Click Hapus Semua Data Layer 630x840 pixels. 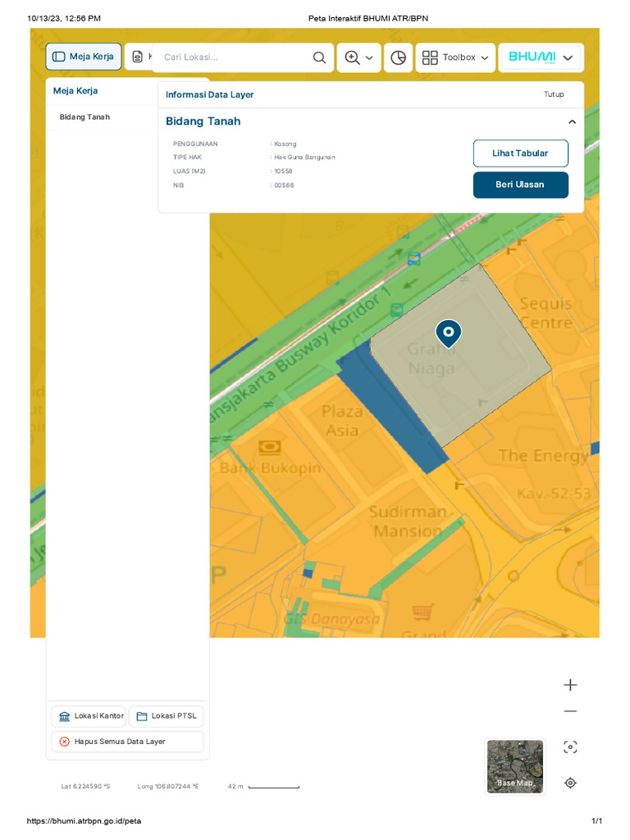pyautogui.click(x=127, y=742)
